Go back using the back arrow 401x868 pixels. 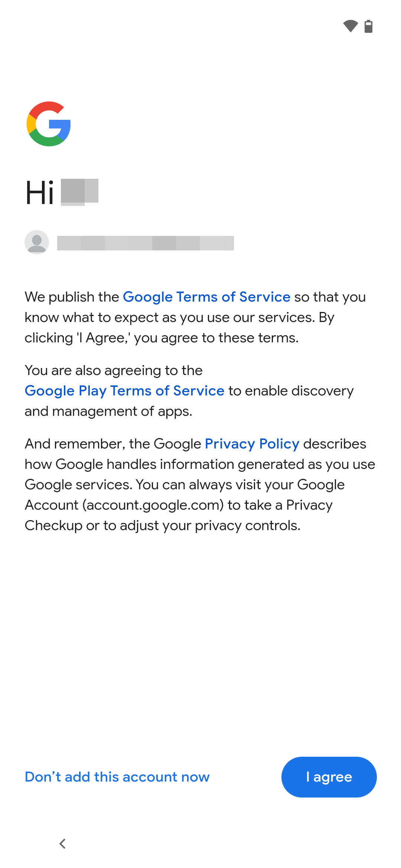coord(63,844)
